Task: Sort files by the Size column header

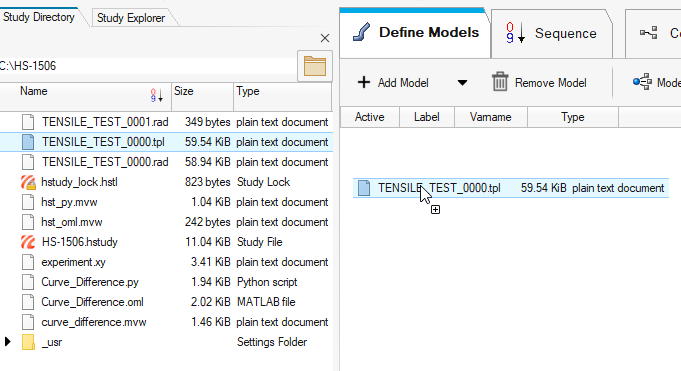Action: (202, 92)
